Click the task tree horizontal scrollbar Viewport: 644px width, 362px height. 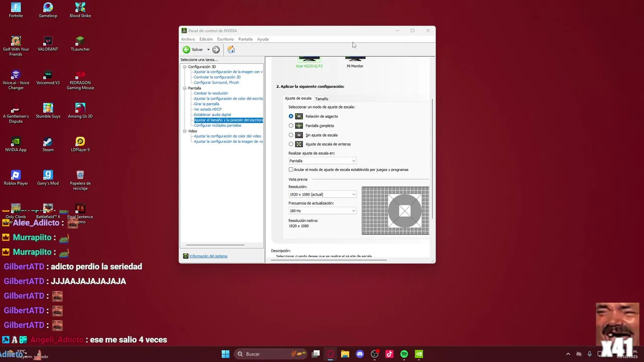tap(216, 245)
